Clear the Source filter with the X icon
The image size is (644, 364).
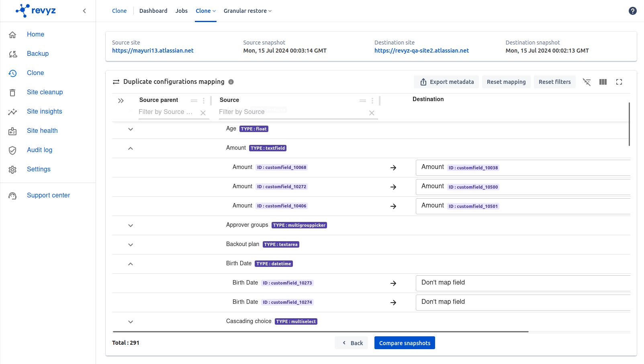[372, 113]
